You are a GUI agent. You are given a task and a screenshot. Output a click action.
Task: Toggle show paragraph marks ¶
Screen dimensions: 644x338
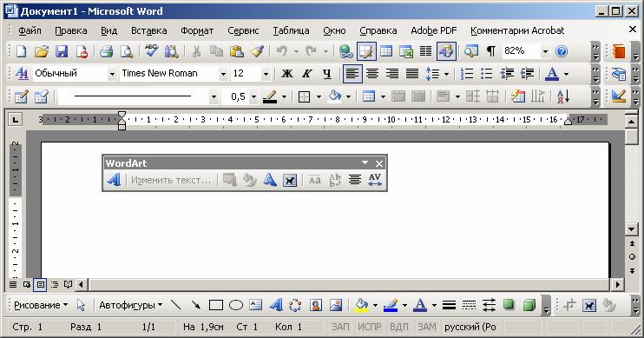(490, 51)
